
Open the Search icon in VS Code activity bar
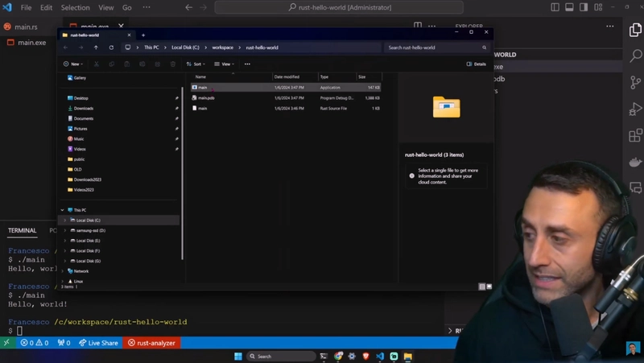coord(635,56)
